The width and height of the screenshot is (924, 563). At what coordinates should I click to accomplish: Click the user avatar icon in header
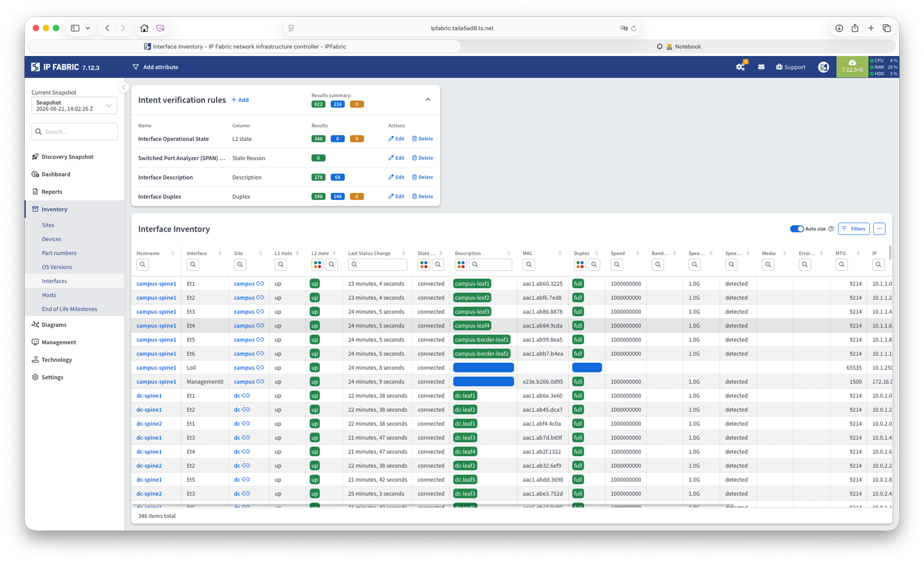(824, 67)
